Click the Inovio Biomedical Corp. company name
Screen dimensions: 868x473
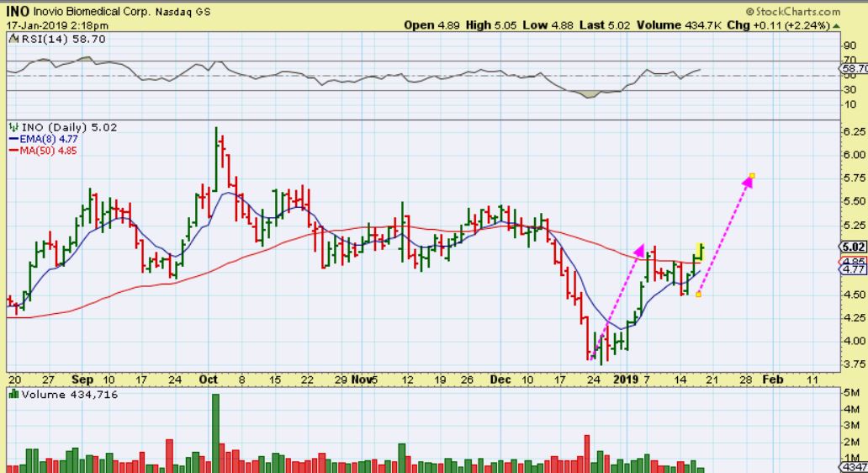click(x=92, y=11)
